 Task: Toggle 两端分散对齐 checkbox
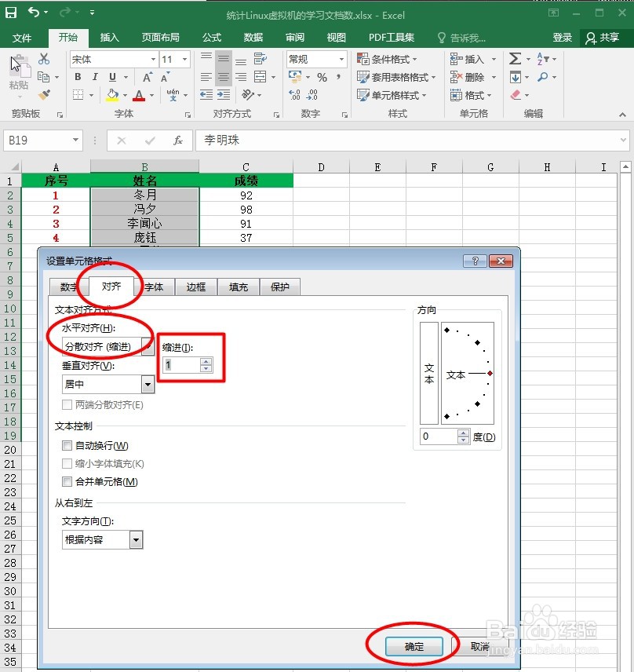point(67,404)
